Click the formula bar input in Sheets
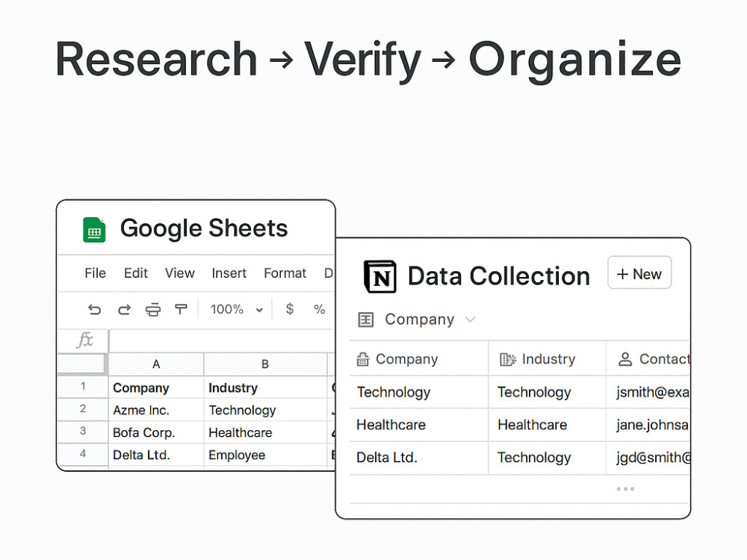 (222, 341)
